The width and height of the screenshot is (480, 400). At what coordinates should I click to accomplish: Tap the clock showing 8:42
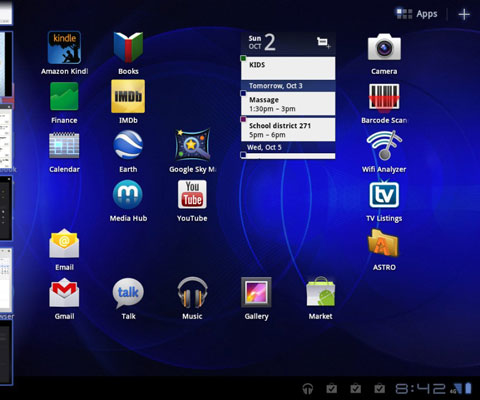(x=421, y=388)
